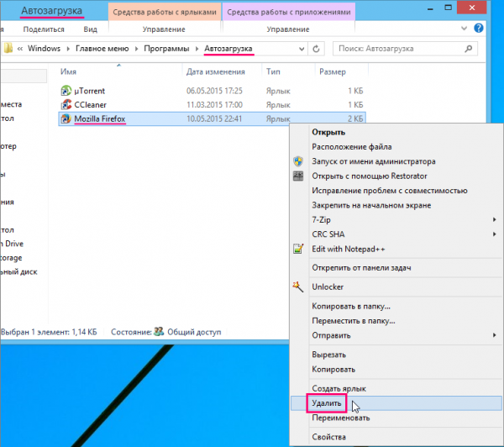Select Открыть с помощью Restorator
The height and width of the screenshot is (447, 504).
(x=370, y=176)
